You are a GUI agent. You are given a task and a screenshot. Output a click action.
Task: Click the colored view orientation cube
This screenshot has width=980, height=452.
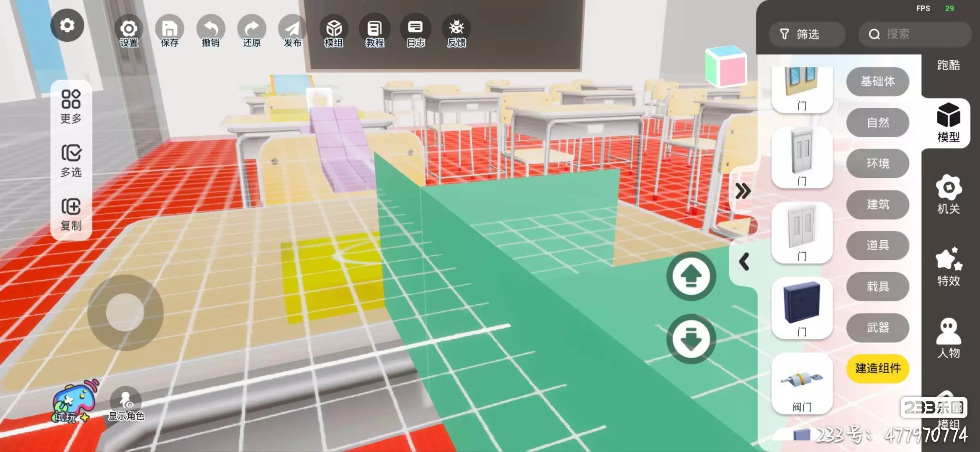coord(726,67)
